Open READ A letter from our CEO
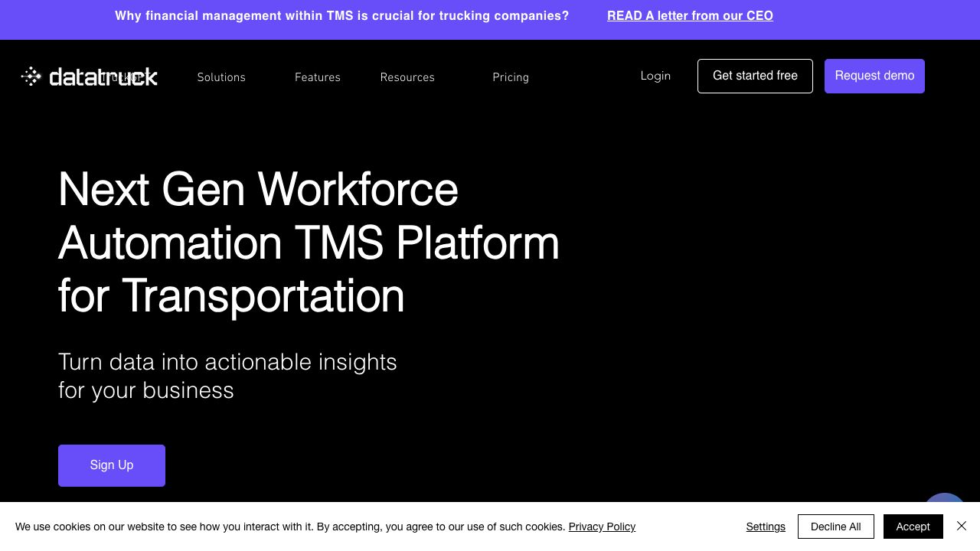 [x=690, y=16]
